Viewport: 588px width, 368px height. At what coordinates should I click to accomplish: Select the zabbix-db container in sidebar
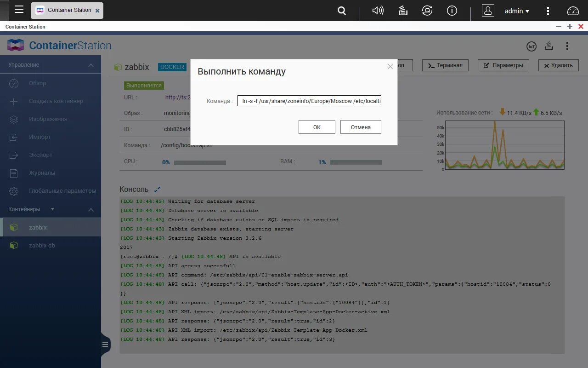[51, 245]
